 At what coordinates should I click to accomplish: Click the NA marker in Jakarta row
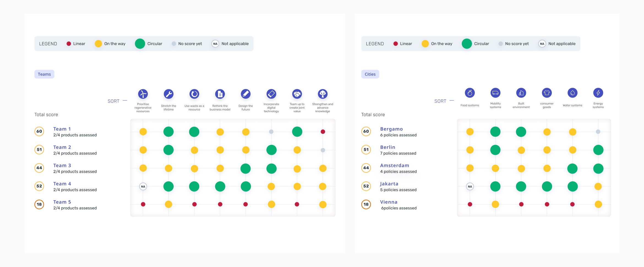click(x=470, y=187)
